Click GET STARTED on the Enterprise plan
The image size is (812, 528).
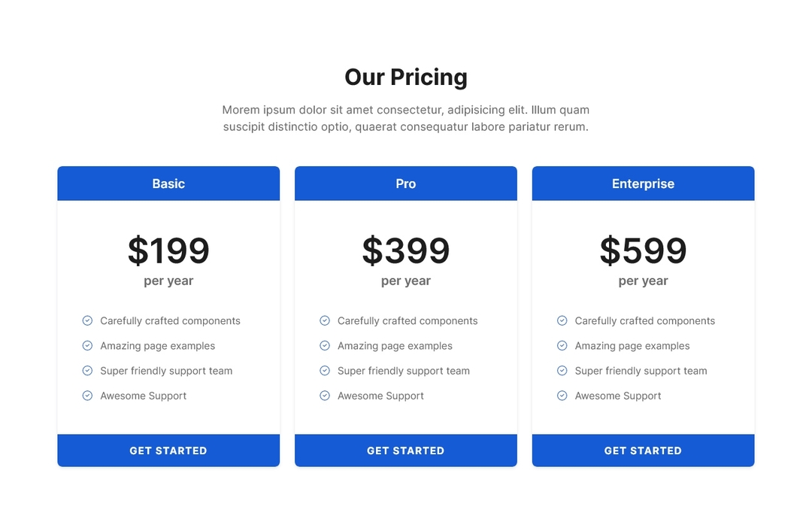click(x=643, y=451)
